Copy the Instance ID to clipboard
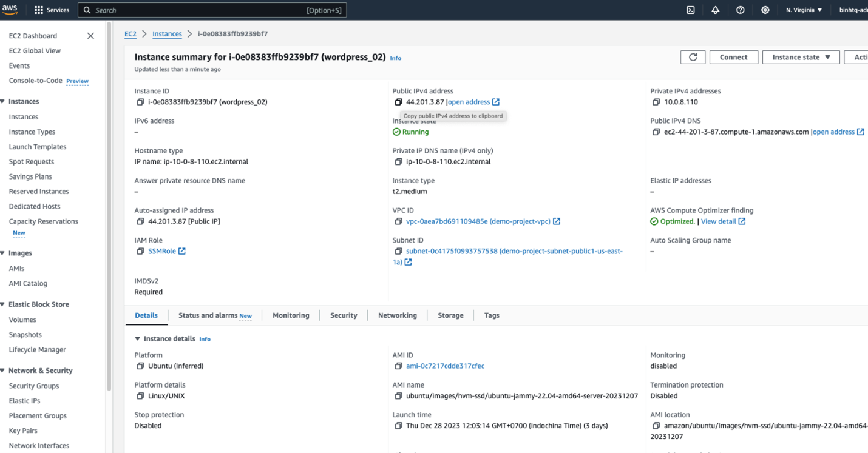Image resolution: width=868 pixels, height=453 pixels. click(x=140, y=102)
